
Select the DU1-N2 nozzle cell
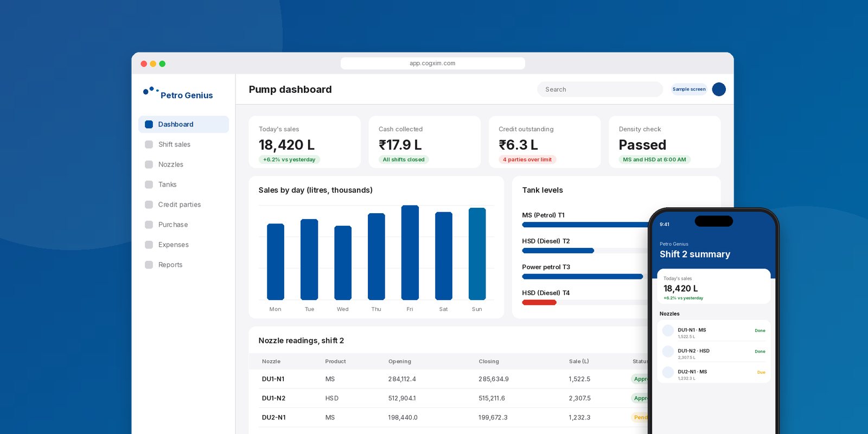273,398
